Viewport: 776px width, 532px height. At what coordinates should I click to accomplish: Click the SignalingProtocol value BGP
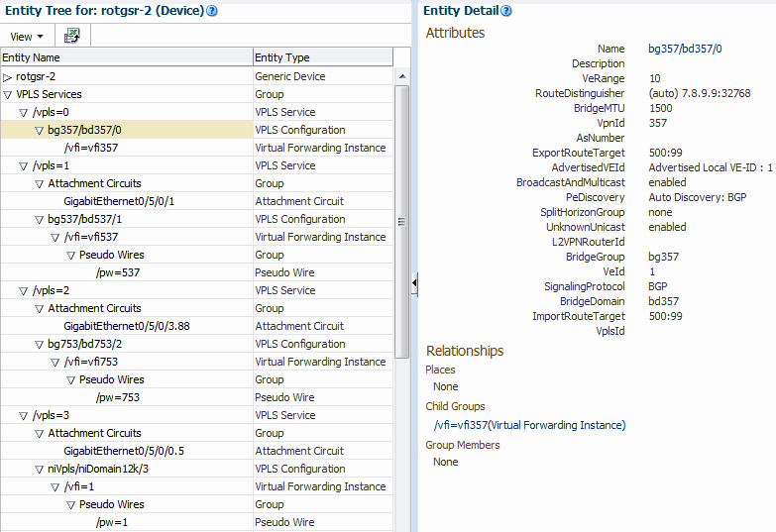pos(658,286)
